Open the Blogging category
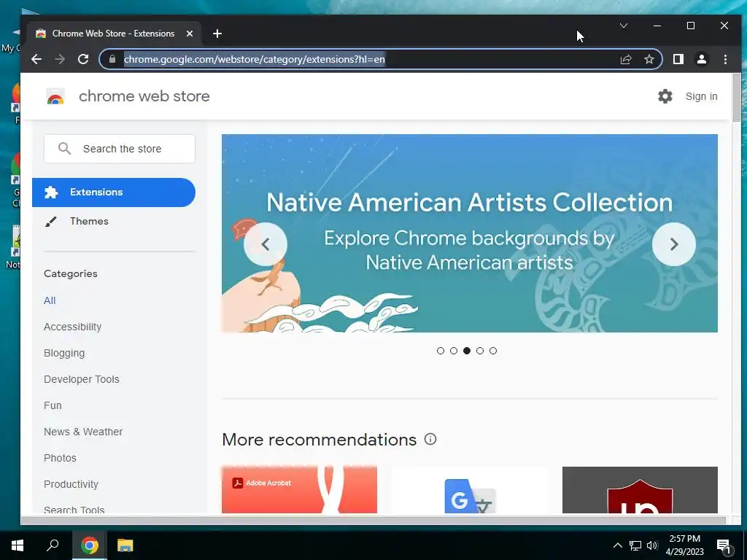 pyautogui.click(x=64, y=353)
